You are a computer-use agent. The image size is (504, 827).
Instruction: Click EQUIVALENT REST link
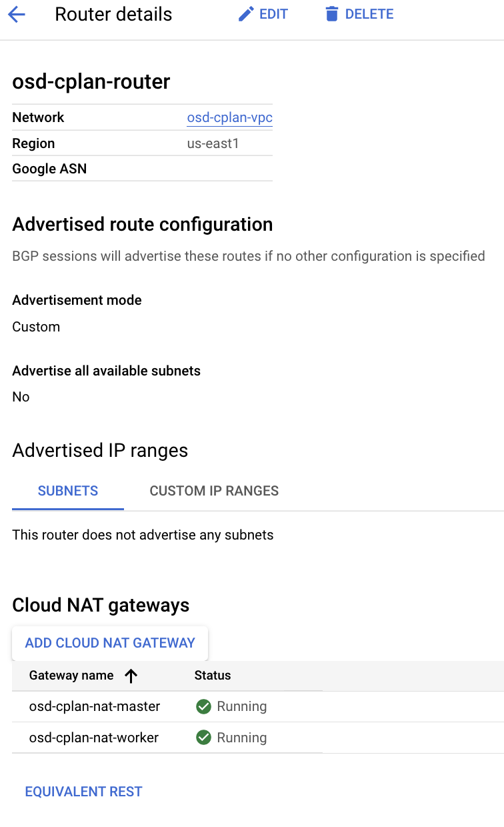83,792
